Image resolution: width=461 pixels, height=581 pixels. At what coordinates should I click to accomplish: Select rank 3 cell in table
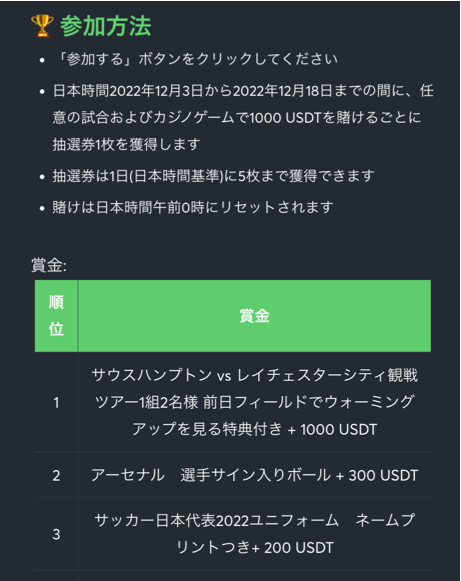coord(56,534)
